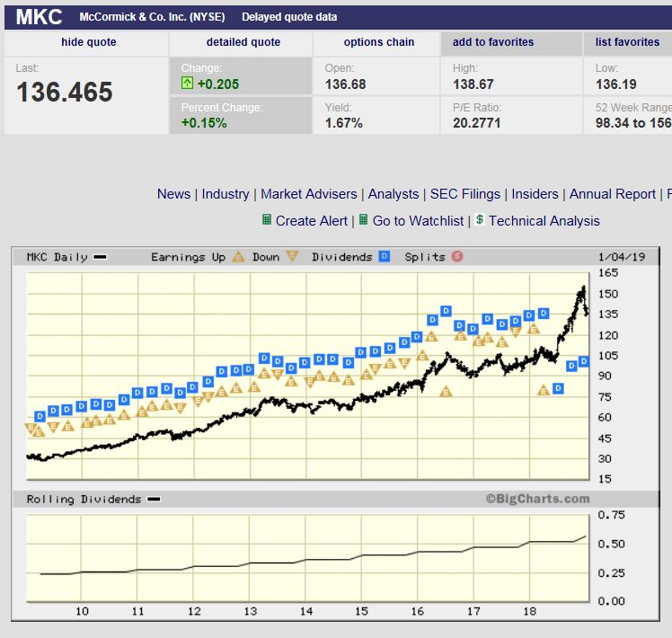Click the yield value 1.67%
Screen dimensions: 672x638
344,123
